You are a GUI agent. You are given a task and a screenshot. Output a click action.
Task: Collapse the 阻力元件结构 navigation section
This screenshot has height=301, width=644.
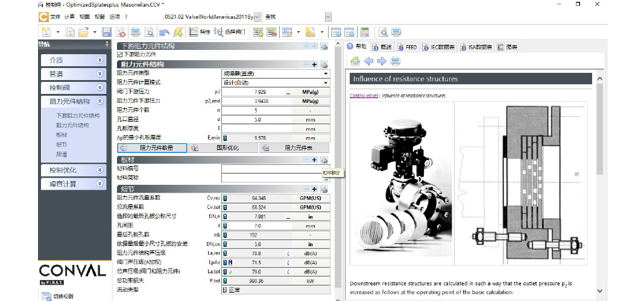pos(100,101)
